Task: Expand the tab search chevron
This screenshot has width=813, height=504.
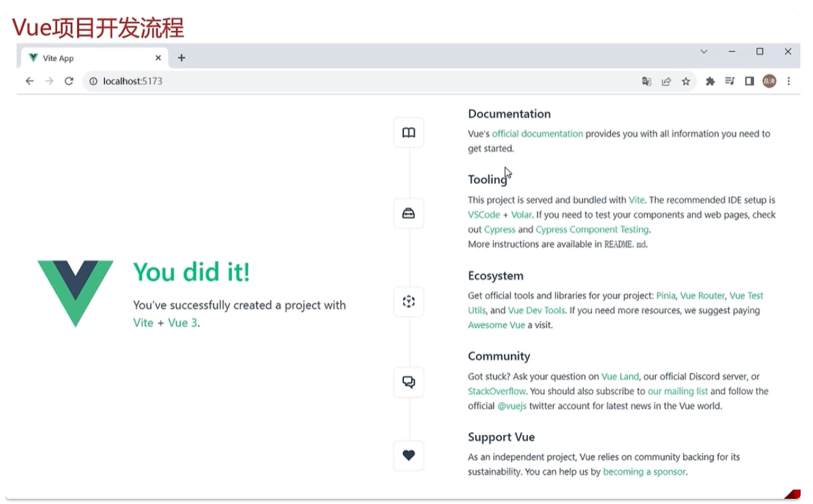Action: tap(704, 52)
